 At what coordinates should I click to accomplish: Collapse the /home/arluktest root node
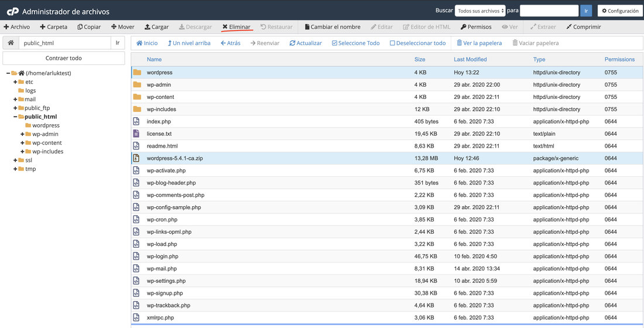click(x=8, y=73)
